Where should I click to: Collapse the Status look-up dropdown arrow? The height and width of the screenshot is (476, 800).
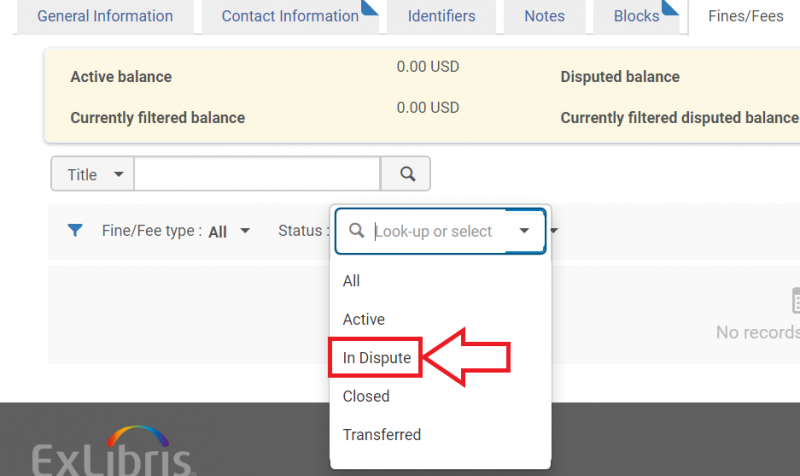click(524, 231)
